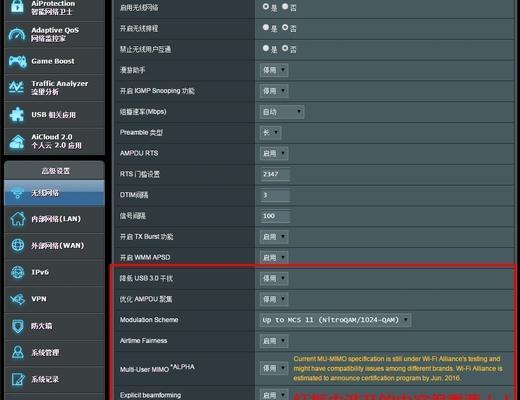The width and height of the screenshot is (520, 400).
Task: Select 否 radio for 启用无线网络
Action: click(285, 7)
